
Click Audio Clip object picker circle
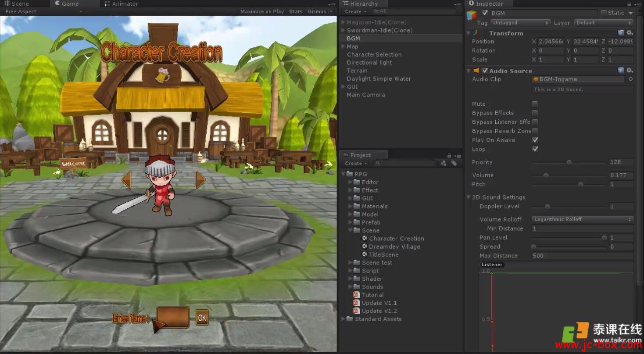click(630, 79)
